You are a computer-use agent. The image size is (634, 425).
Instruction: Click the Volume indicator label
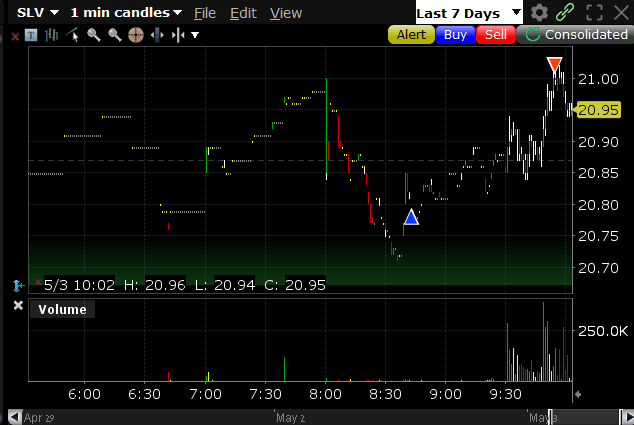tap(62, 309)
